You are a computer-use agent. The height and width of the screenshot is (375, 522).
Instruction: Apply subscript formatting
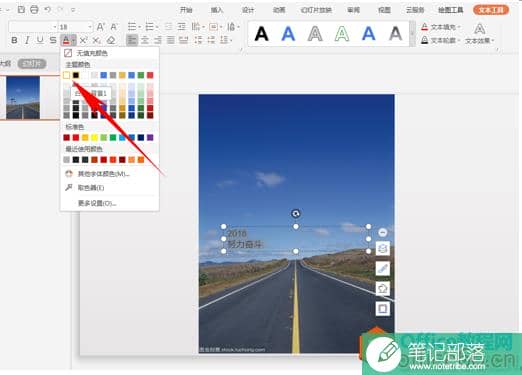96,40
